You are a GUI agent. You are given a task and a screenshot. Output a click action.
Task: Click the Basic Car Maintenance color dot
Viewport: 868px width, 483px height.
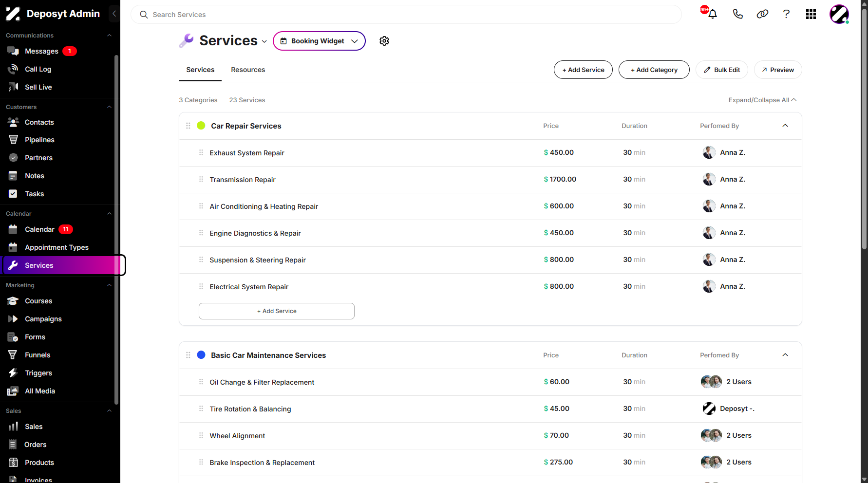(x=201, y=355)
